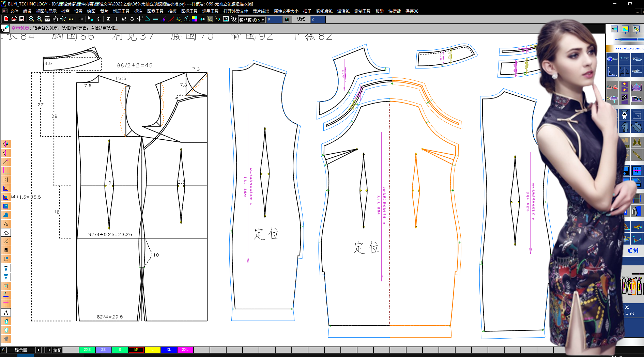Click the Save floppy disk icon
Image resolution: width=644 pixels, height=357 pixels.
(x=22, y=19)
